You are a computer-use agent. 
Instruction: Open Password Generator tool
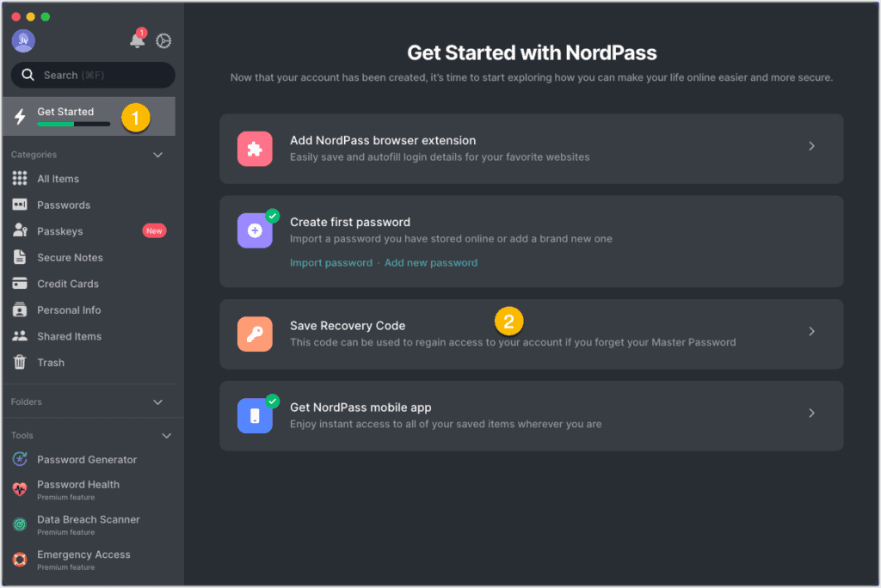point(89,459)
